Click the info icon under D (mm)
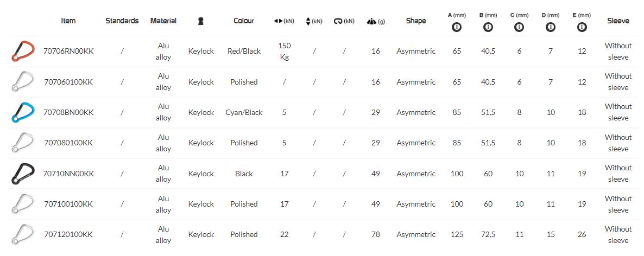Image resolution: width=644 pixels, height=256 pixels. click(551, 27)
